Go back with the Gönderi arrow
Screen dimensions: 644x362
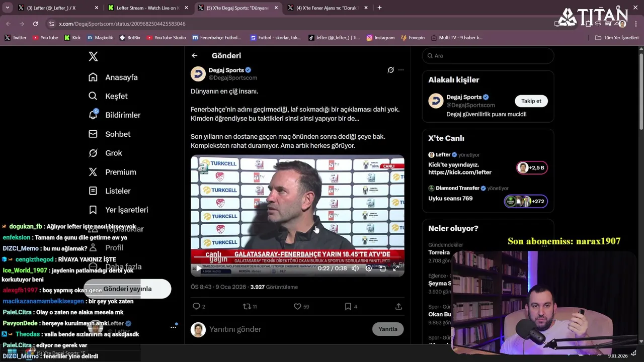(195, 56)
